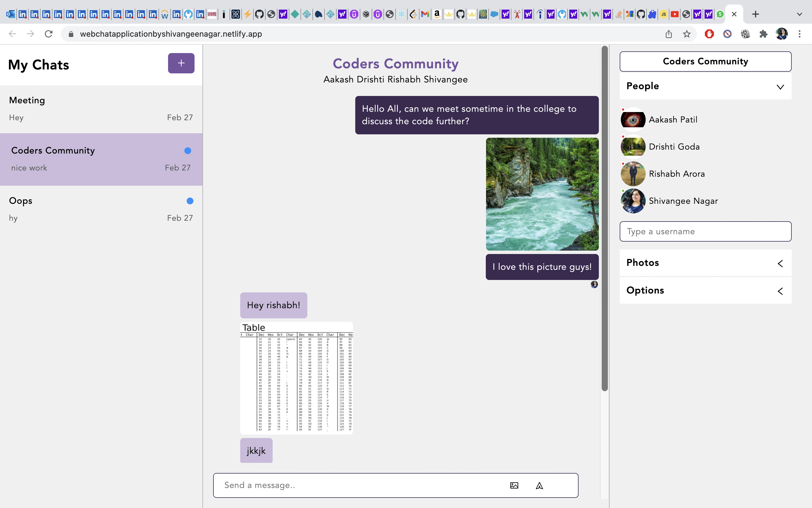The height and width of the screenshot is (508, 812).
Task: Click the 'I love this picture guys!' message
Action: pos(542,267)
